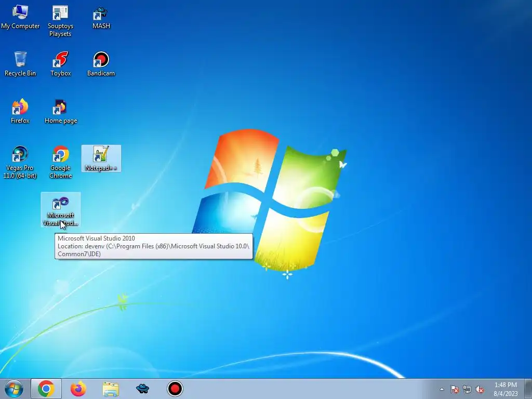Screen dimensions: 532x399
Task: Click the Show Desktop strip
Action: 528,389
